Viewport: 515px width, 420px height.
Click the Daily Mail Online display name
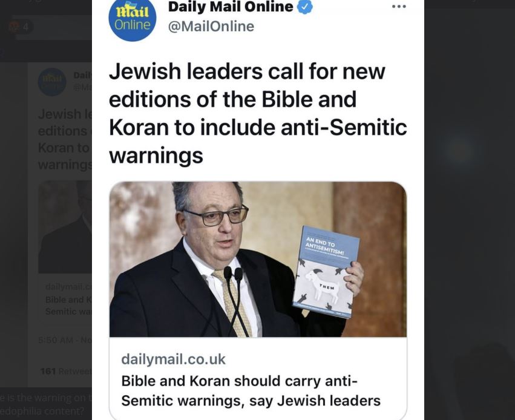pyautogui.click(x=230, y=7)
